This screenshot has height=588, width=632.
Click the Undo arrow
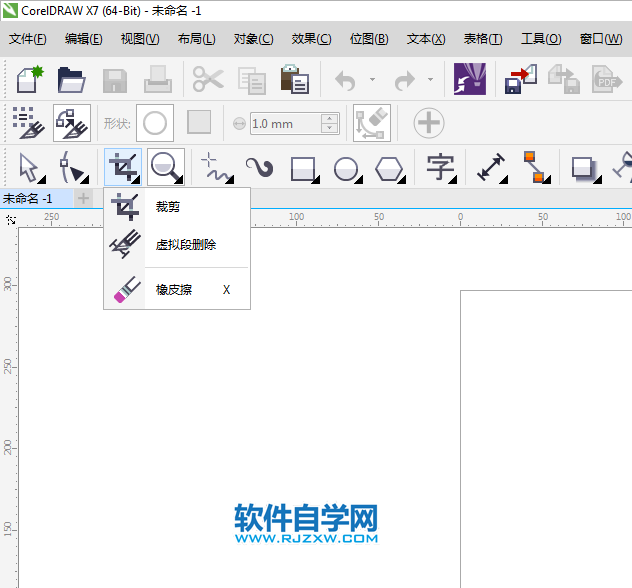coord(345,80)
